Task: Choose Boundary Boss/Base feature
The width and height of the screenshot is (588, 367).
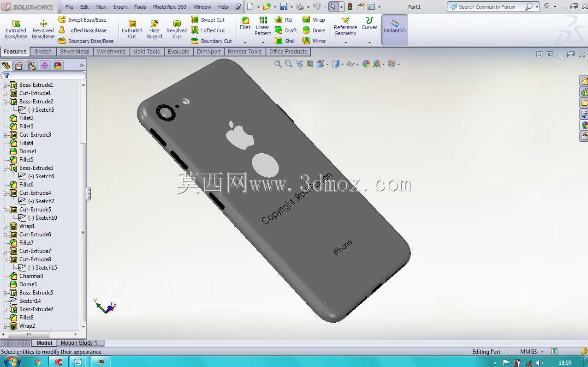Action: click(86, 41)
